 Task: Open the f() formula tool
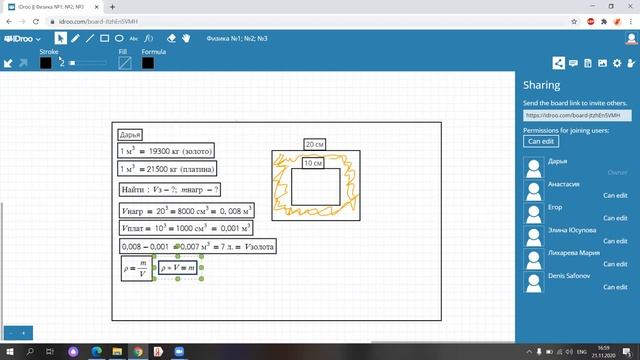149,38
